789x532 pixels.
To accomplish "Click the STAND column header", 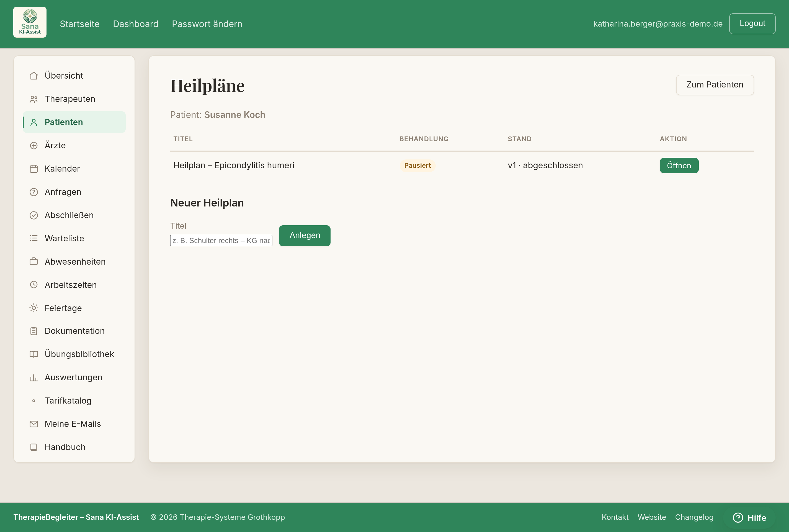I will click(x=519, y=139).
